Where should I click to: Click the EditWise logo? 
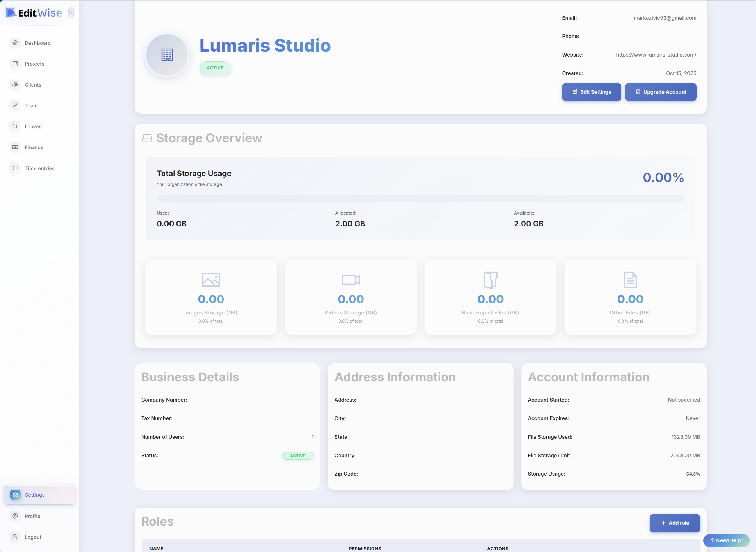point(34,13)
